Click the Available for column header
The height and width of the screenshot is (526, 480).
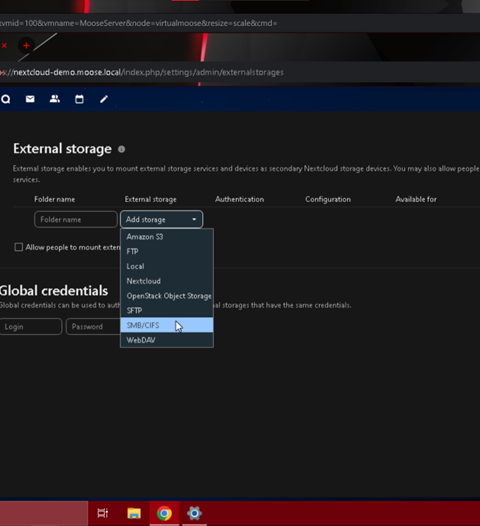click(x=416, y=199)
